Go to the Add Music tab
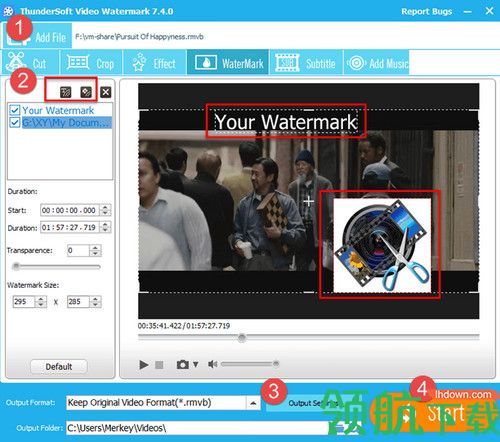500x442 pixels. tap(377, 62)
